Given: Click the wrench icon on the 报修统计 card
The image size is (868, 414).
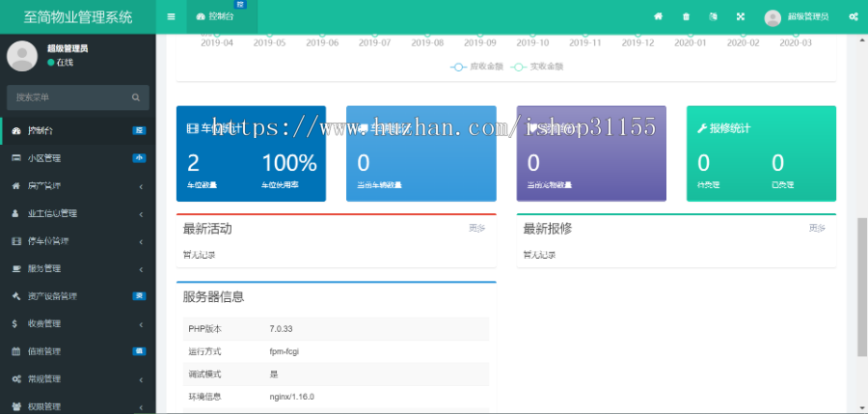Looking at the screenshot, I should [702, 128].
